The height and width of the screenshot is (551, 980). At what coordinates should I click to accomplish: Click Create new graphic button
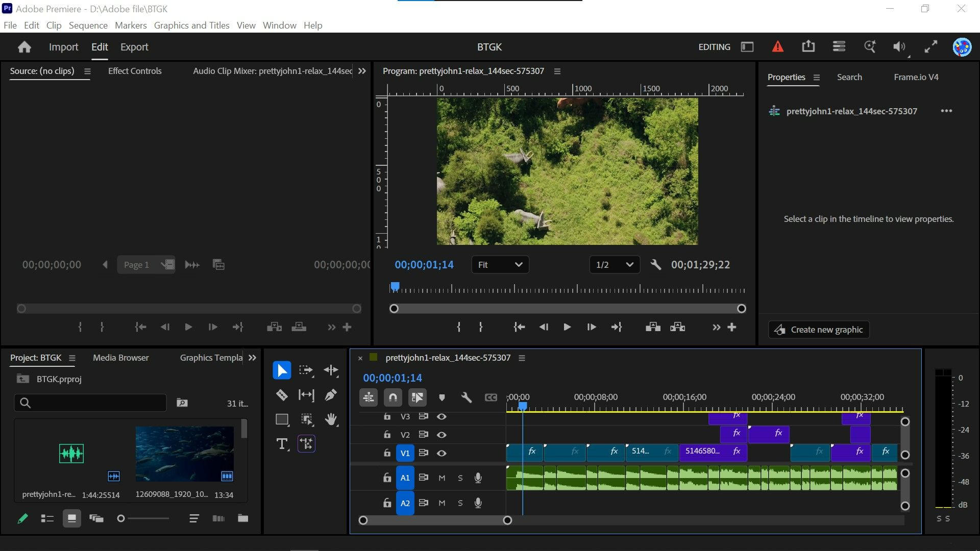click(x=819, y=330)
